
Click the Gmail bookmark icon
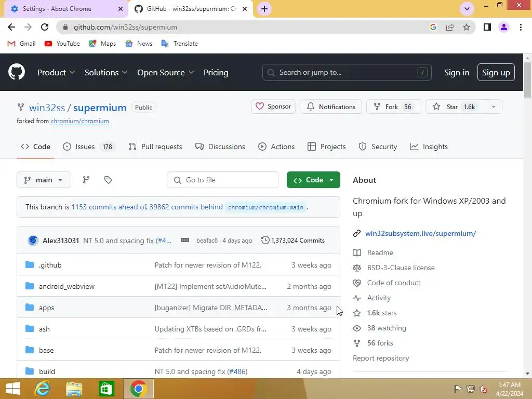click(x=11, y=44)
